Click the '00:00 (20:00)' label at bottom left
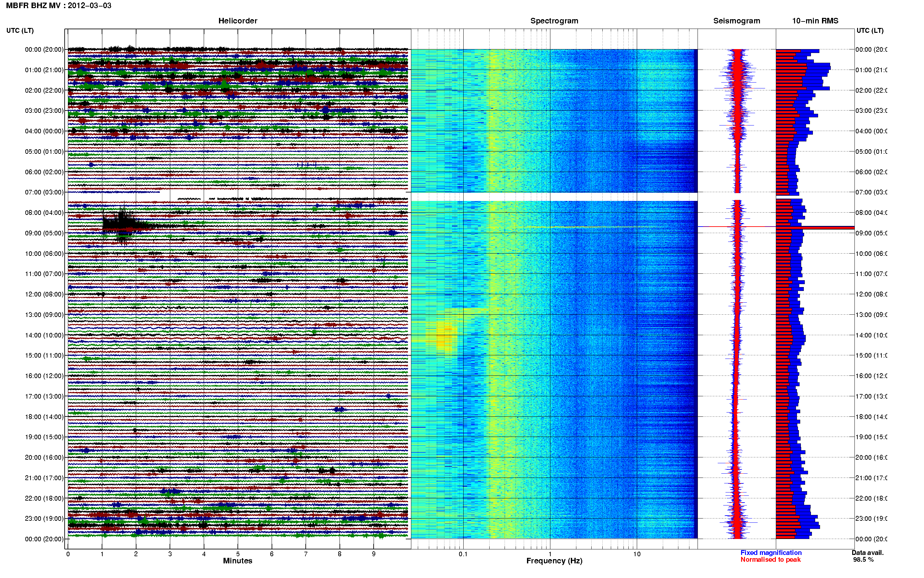 tap(44, 539)
